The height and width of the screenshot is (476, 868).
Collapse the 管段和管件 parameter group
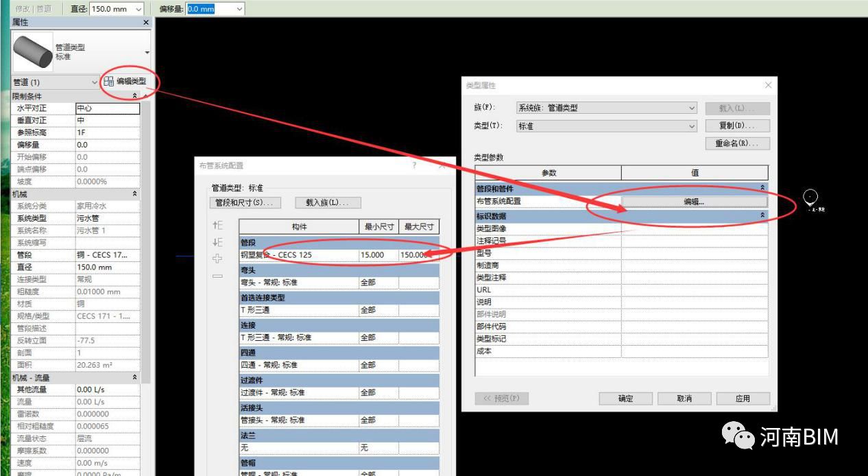tap(762, 188)
